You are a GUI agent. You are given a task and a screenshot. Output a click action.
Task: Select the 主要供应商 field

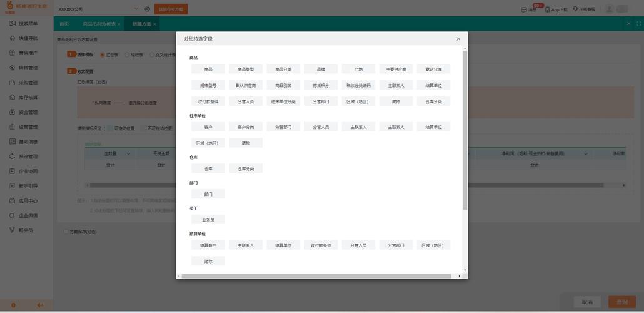pyautogui.click(x=396, y=69)
